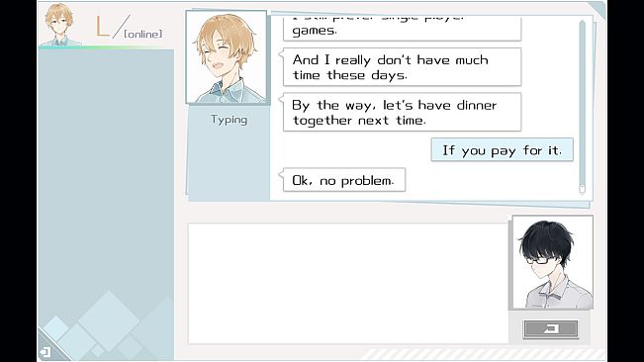
Task: Click the speech bubble tail of "Ok, no problem."
Action: (281, 174)
